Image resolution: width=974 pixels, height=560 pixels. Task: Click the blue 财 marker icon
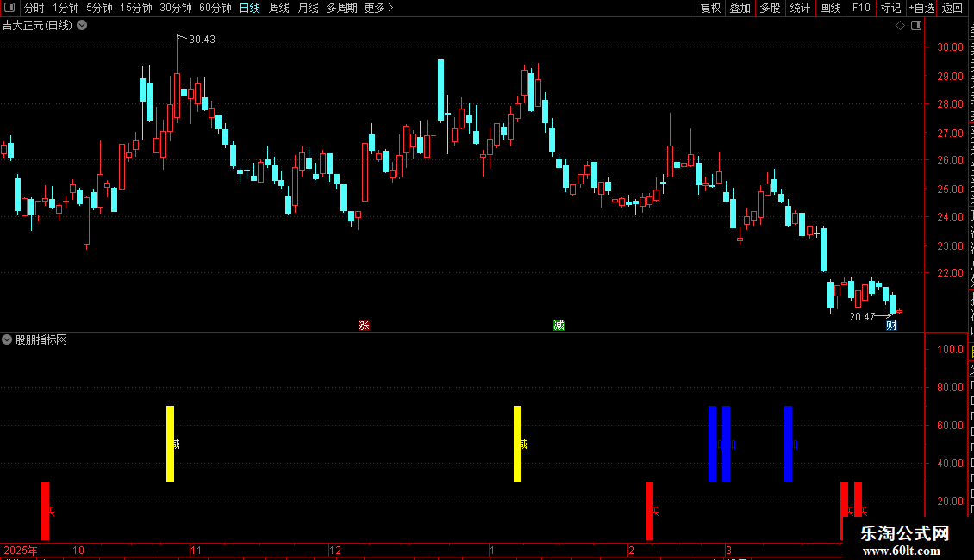pos(891,326)
